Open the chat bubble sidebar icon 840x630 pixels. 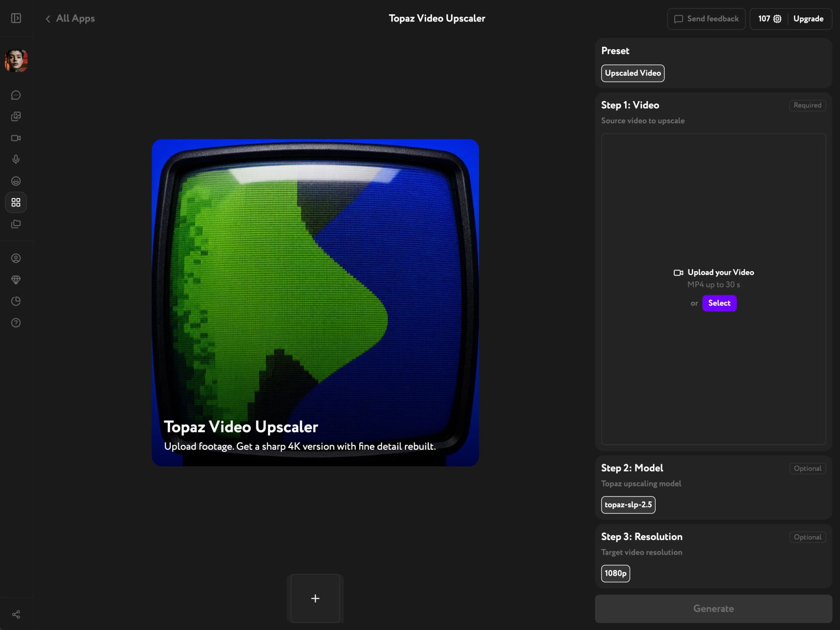[16, 95]
